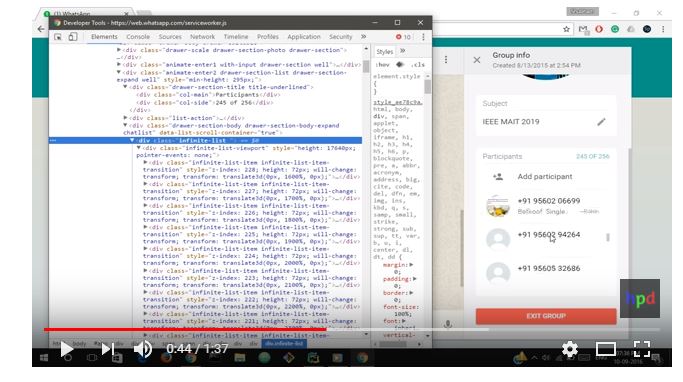The height and width of the screenshot is (382, 683).
Task: Close the Group info panel with X
Action: 477,60
